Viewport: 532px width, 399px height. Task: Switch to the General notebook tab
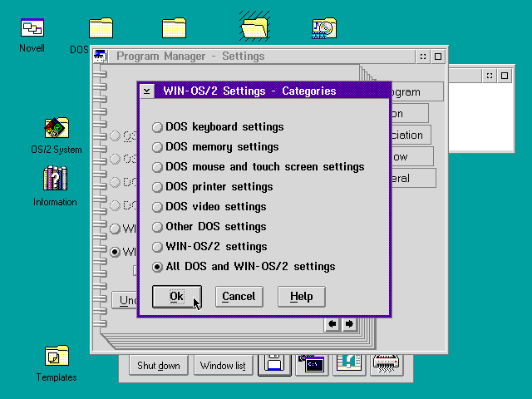[414, 178]
